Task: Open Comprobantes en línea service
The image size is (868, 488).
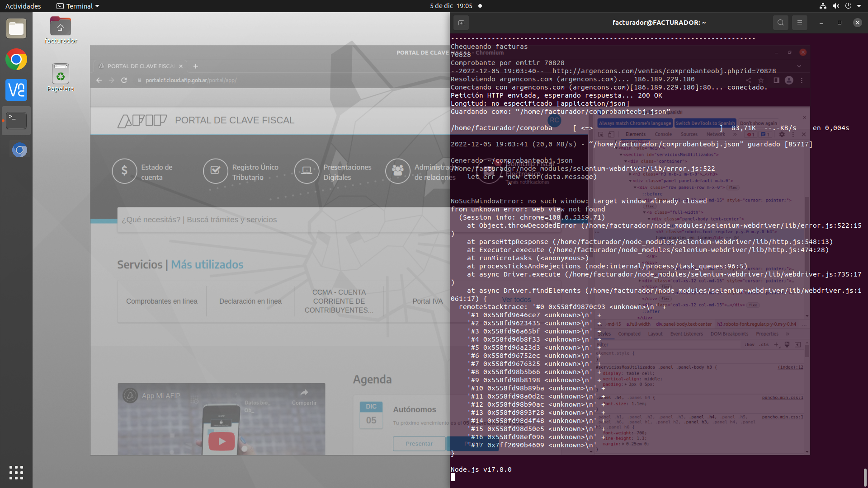Action: tap(162, 301)
